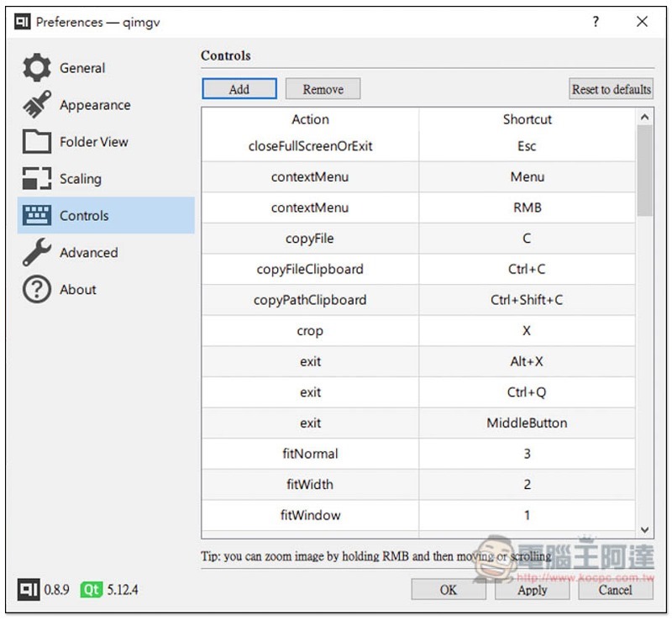Image resolution: width=672 pixels, height=620 pixels.
Task: Select the Alt+X shortcut cell
Action: pos(528,362)
